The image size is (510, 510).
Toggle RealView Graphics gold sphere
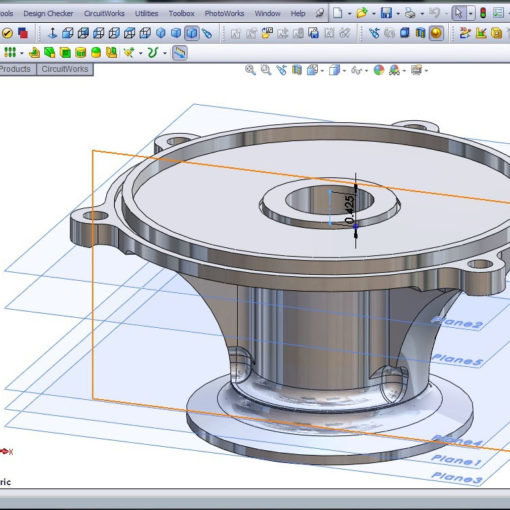(436, 33)
